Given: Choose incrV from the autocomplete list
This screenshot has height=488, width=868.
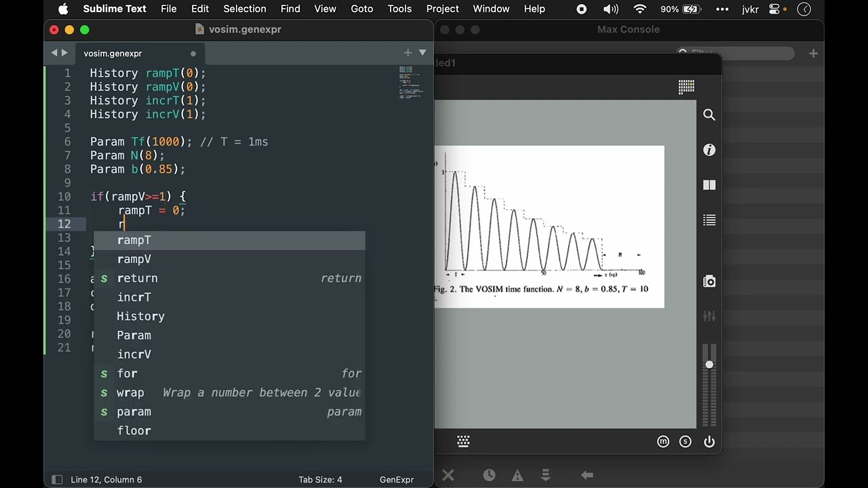Looking at the screenshot, I should [229, 354].
